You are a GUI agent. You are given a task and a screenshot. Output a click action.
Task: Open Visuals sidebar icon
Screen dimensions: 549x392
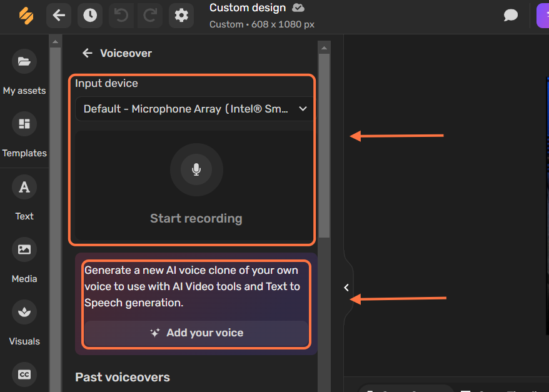click(x=24, y=312)
